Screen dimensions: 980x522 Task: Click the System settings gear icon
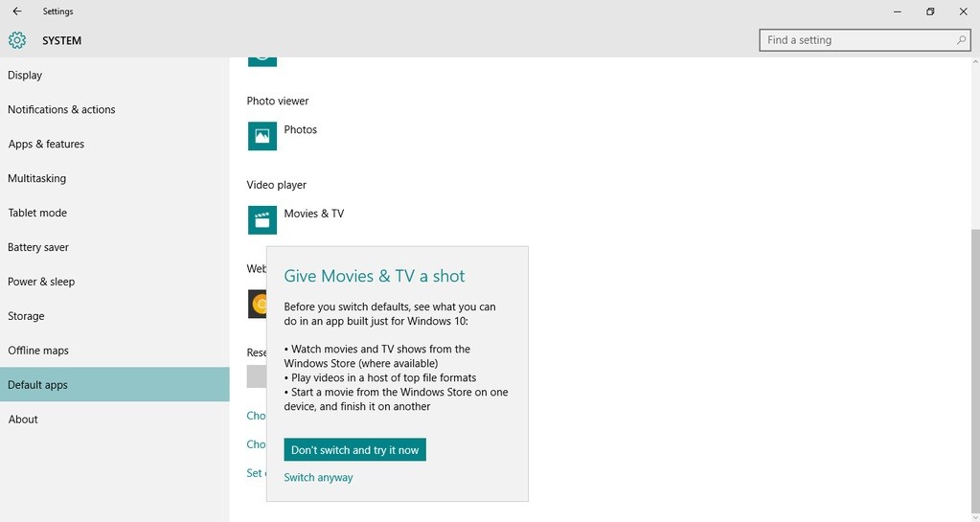click(17, 40)
